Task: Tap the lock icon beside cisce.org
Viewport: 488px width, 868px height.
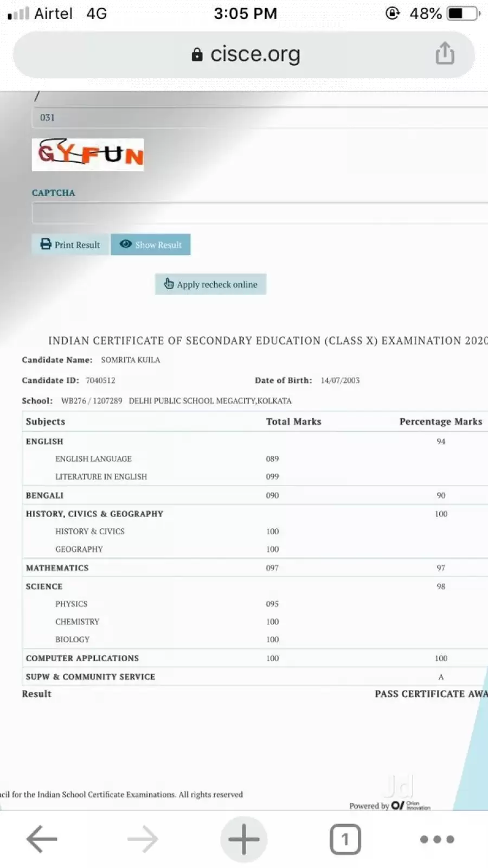Action: (197, 54)
